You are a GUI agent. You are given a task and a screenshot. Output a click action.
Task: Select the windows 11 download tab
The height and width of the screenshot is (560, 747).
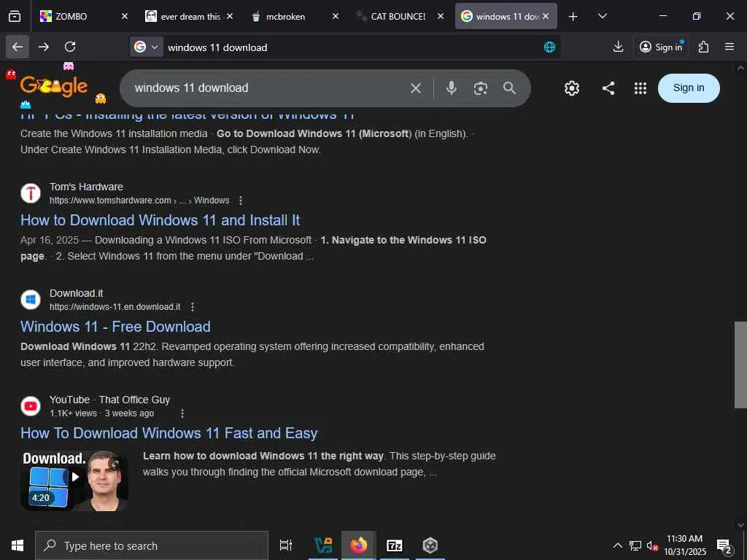(500, 16)
